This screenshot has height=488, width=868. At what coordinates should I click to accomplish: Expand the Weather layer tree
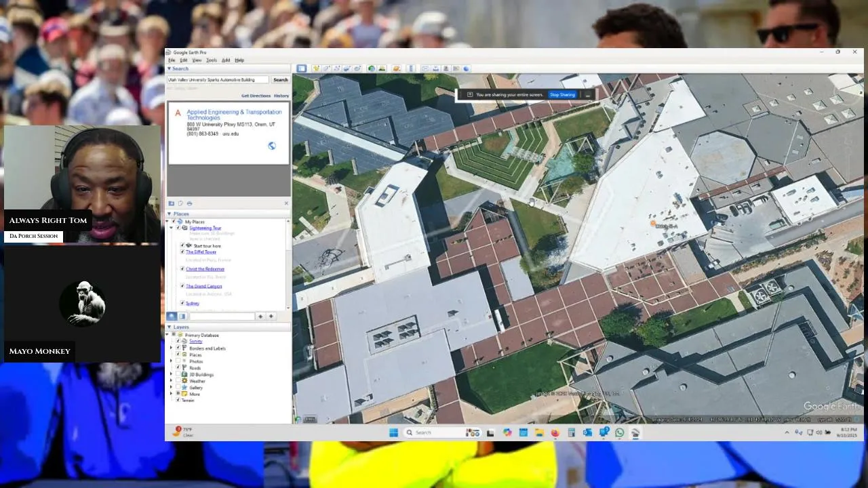click(x=171, y=381)
